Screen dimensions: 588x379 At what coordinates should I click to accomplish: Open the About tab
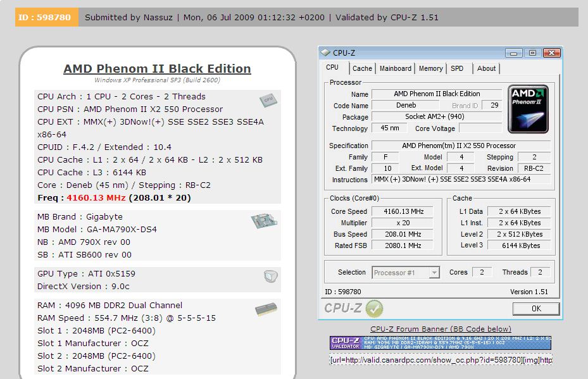[x=486, y=68]
